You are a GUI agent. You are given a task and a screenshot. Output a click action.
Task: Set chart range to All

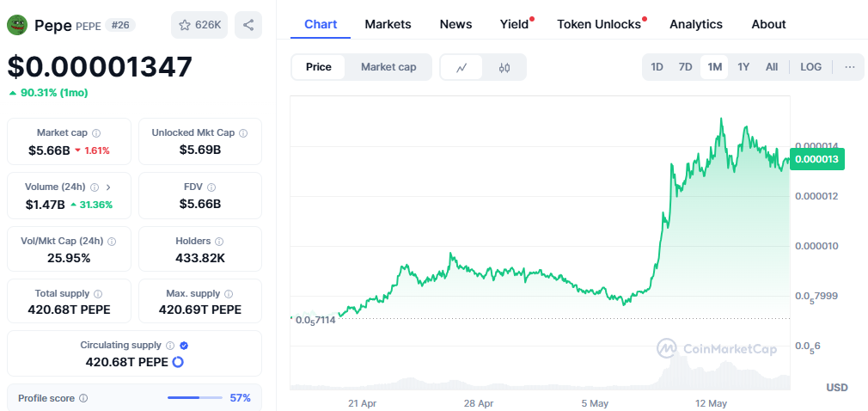772,67
